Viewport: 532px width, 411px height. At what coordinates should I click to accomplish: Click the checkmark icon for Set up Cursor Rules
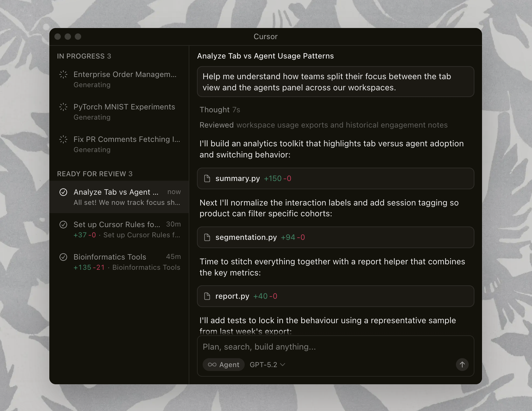click(x=63, y=225)
